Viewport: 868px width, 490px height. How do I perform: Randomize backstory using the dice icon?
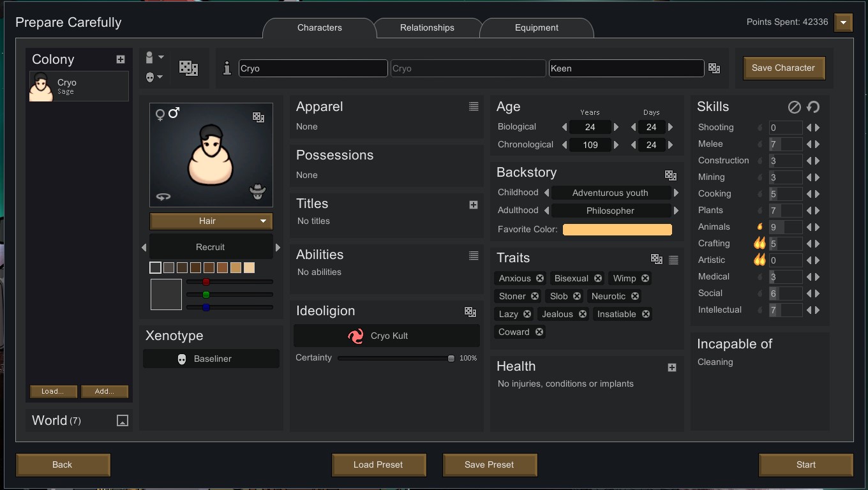pos(671,175)
